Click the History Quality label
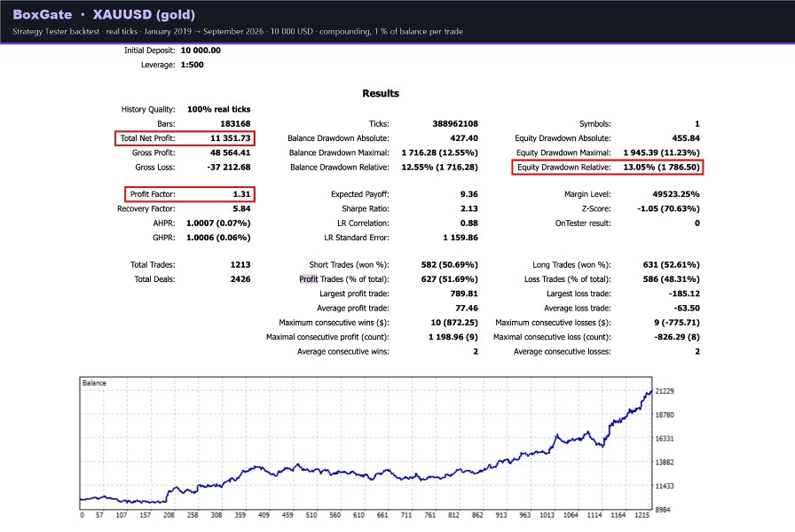795x532 pixels. click(x=148, y=109)
